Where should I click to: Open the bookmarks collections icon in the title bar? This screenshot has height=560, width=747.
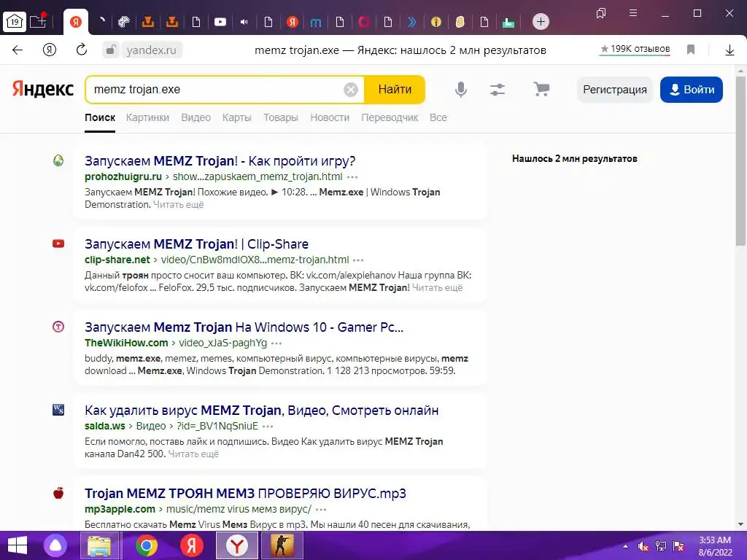point(601,13)
